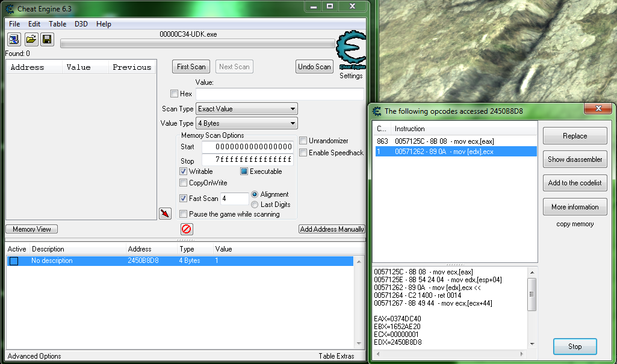Select the Last Digits radio button
The image size is (617, 364).
(x=255, y=205)
